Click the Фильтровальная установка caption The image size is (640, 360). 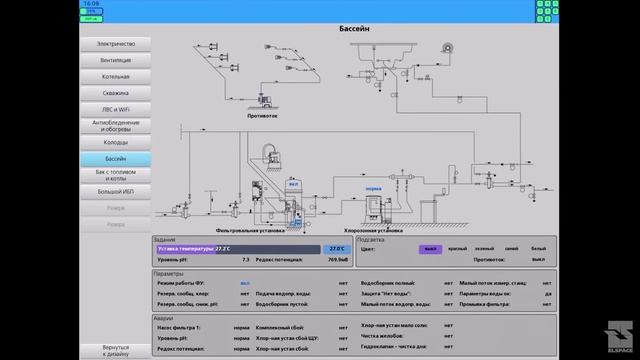[250, 231]
